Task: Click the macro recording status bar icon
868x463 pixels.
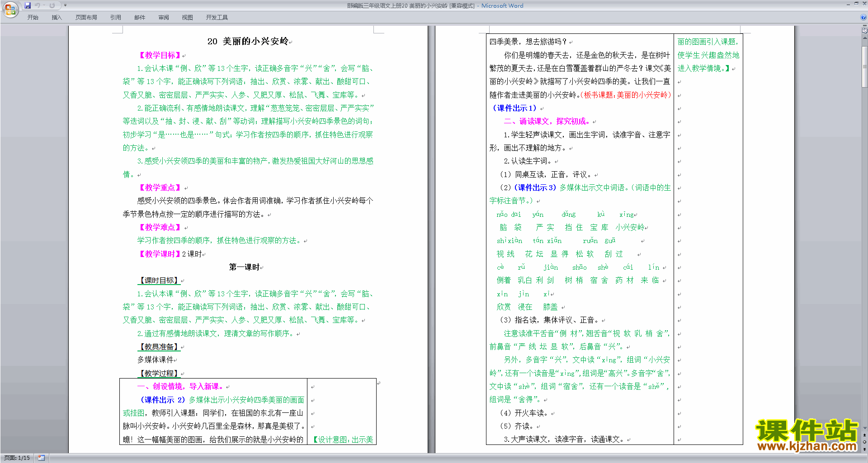Action: (41, 458)
